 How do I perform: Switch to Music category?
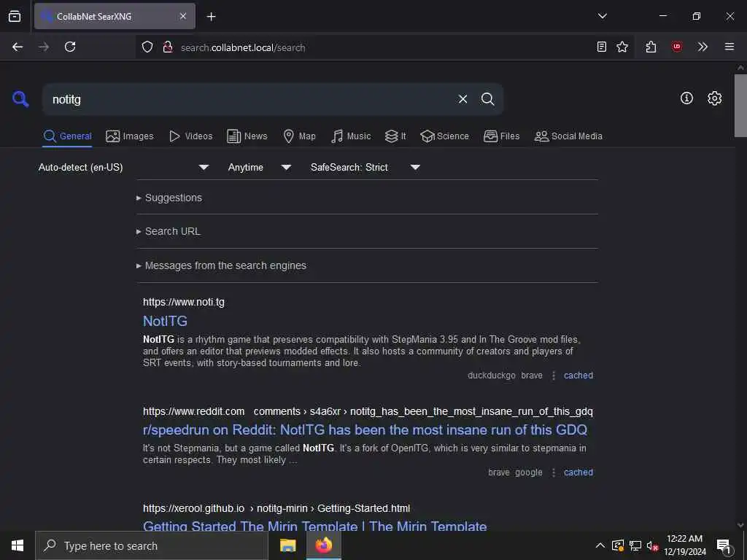click(x=351, y=136)
